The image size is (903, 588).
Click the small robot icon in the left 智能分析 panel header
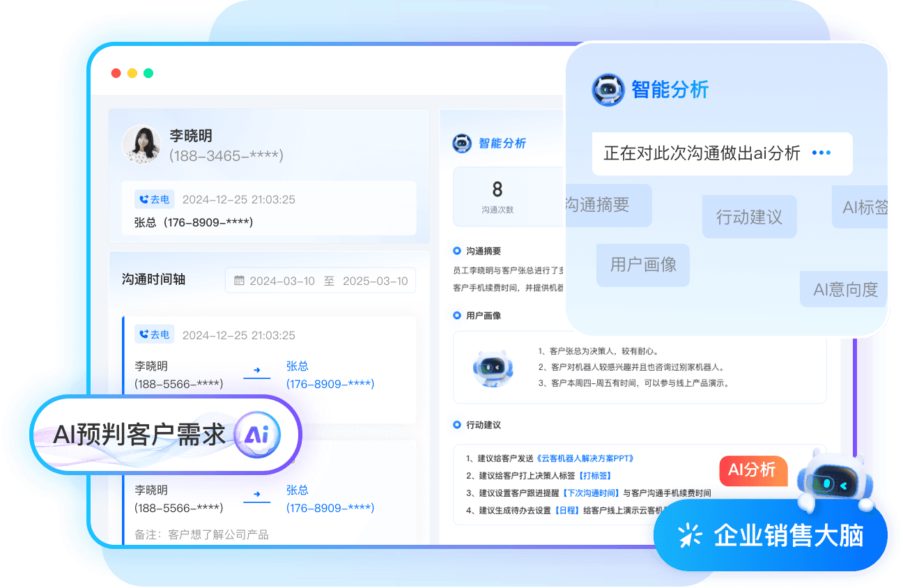tap(462, 144)
